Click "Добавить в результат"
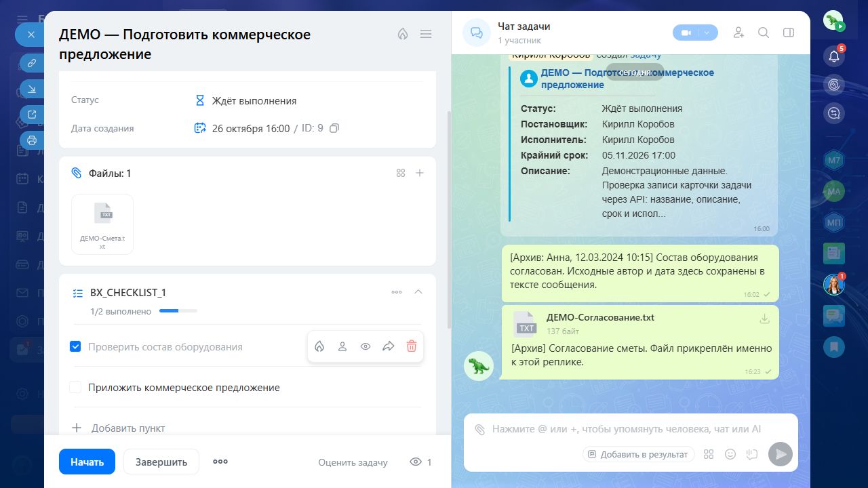Image resolution: width=868 pixels, height=488 pixels. (638, 454)
